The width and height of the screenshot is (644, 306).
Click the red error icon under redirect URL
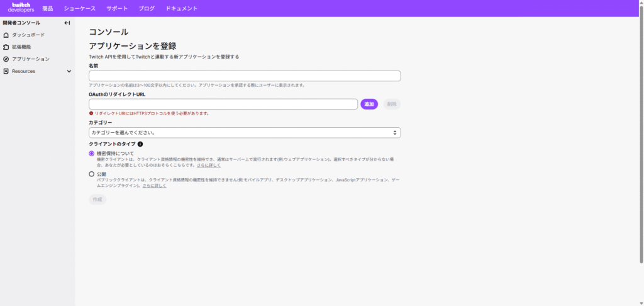click(x=91, y=113)
